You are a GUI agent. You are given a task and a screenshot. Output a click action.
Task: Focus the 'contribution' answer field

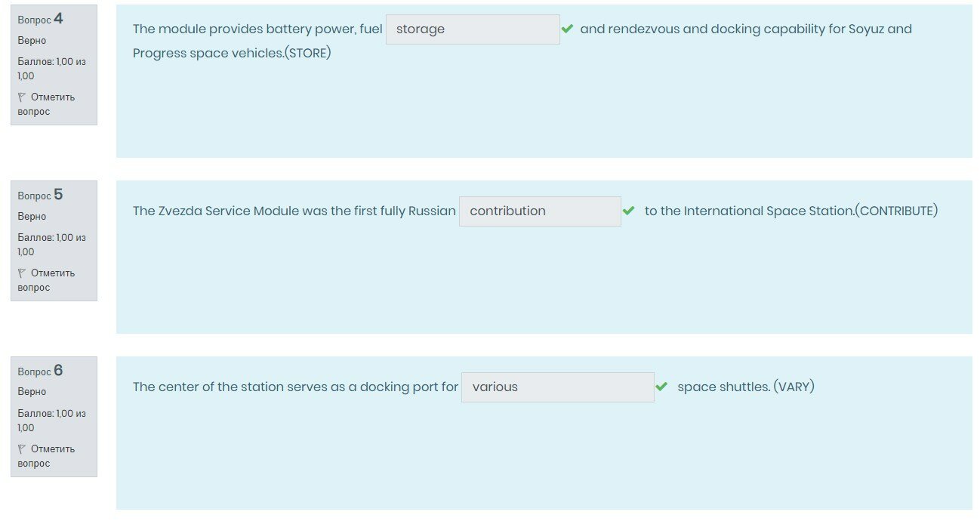tap(540, 211)
